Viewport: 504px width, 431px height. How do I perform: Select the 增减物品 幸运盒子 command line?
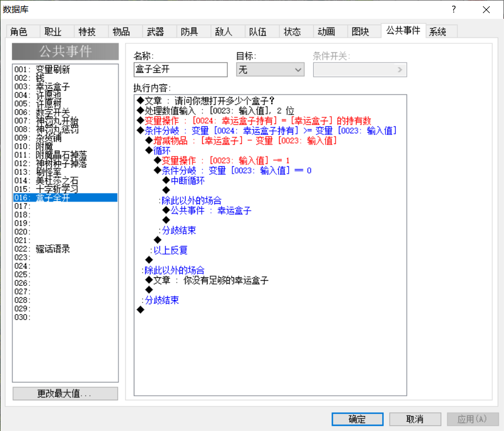(x=241, y=141)
